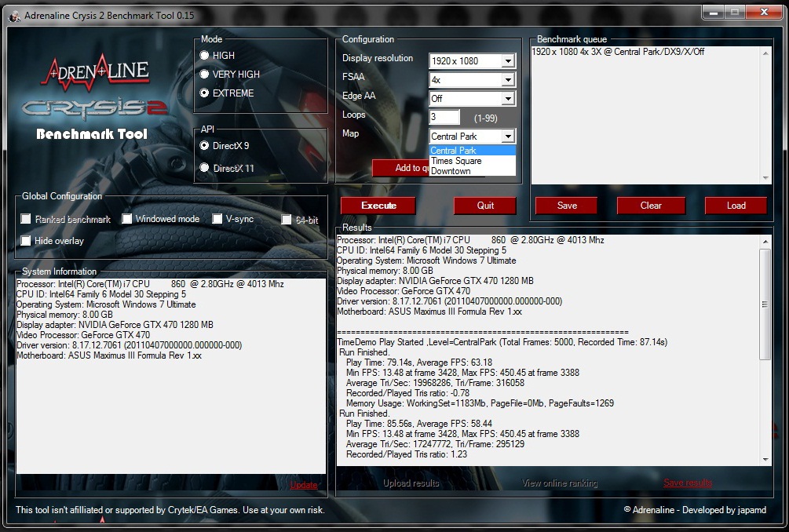Click the Results 'Display adapter: NVIDIA GeForce' line

tap(435, 281)
